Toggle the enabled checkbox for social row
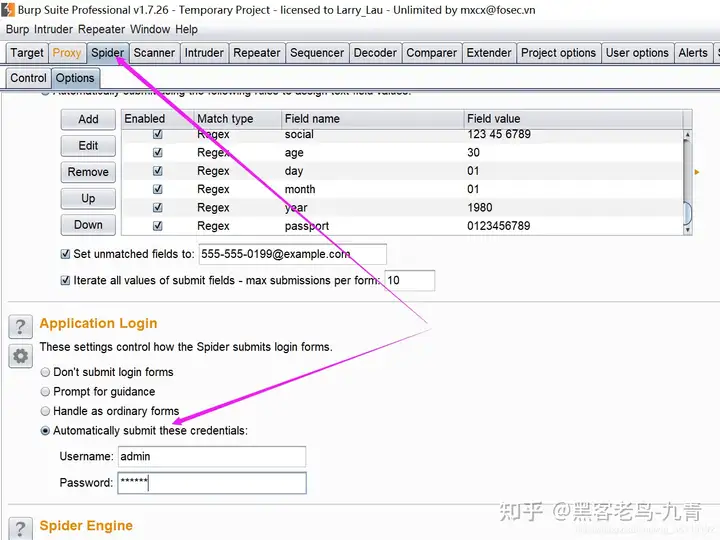720x540 pixels. [158, 134]
